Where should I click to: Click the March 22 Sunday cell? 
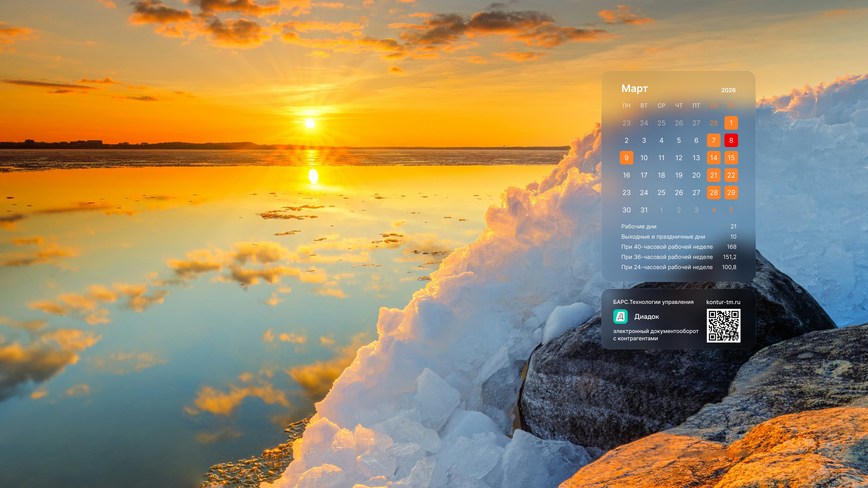[731, 175]
